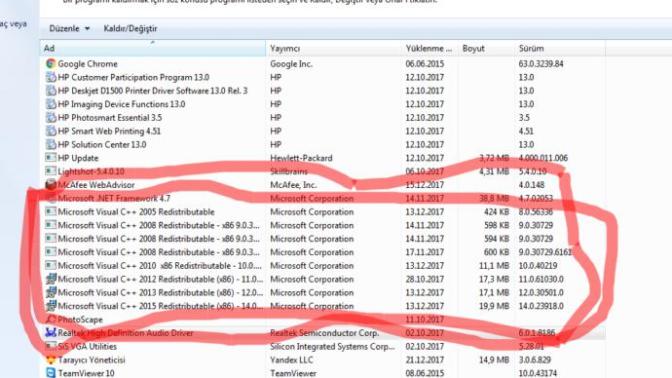The height and width of the screenshot is (378, 672).
Task: Click HP Customer Participation Program icon
Action: point(51,77)
